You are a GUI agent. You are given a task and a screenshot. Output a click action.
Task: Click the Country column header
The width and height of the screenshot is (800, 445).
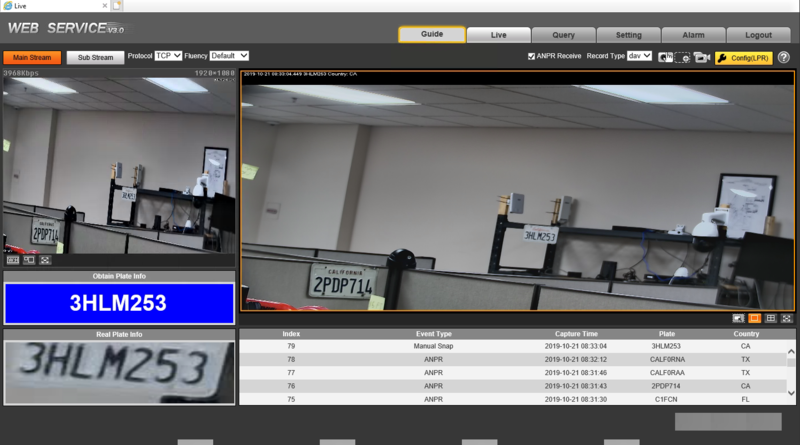746,334
